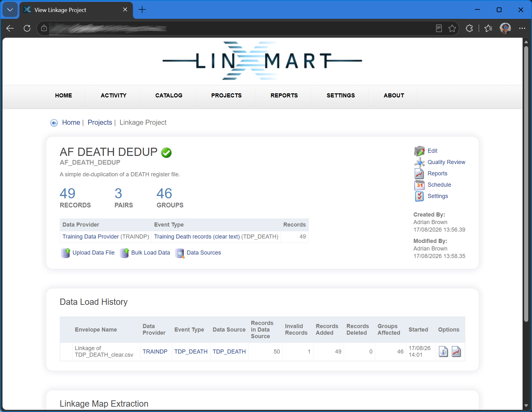Open the Data Sources link

click(204, 253)
